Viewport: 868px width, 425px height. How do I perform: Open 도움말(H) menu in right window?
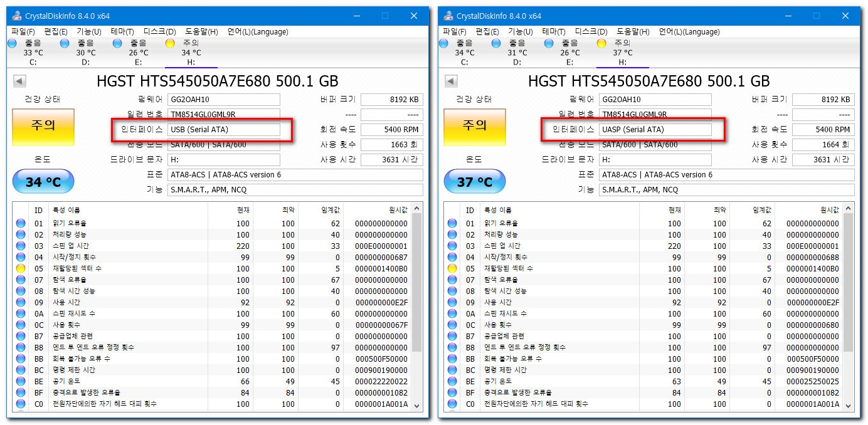(x=633, y=31)
